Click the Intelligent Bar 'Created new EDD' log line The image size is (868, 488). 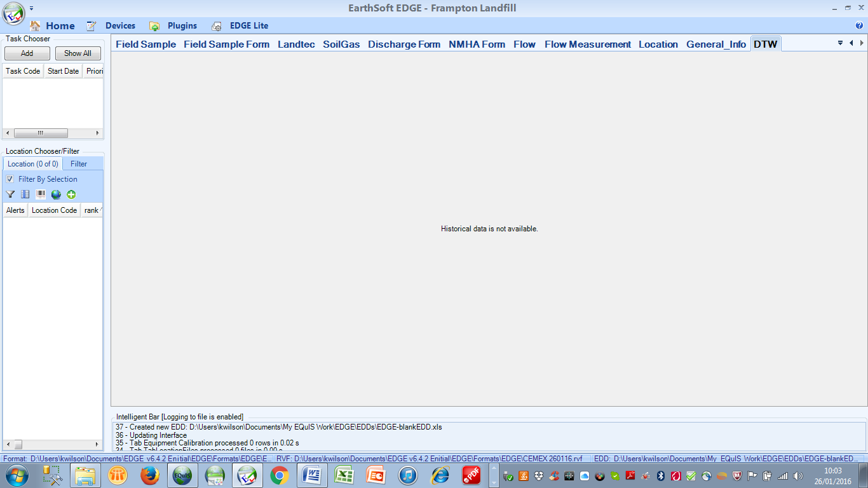(x=278, y=427)
